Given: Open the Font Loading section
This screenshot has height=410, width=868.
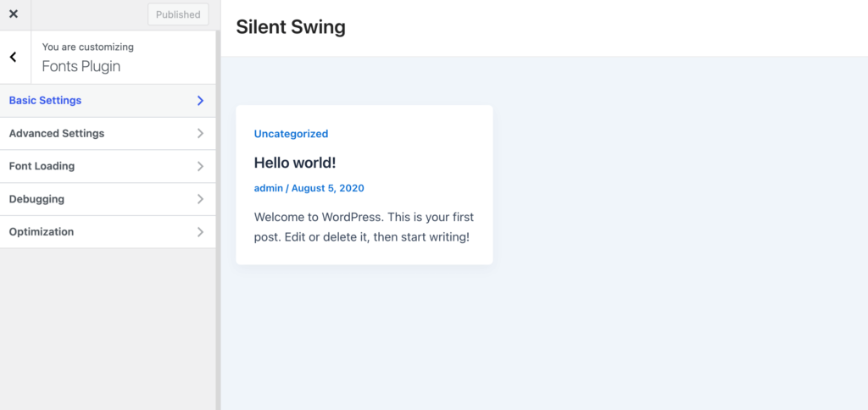Looking at the screenshot, I should point(108,166).
